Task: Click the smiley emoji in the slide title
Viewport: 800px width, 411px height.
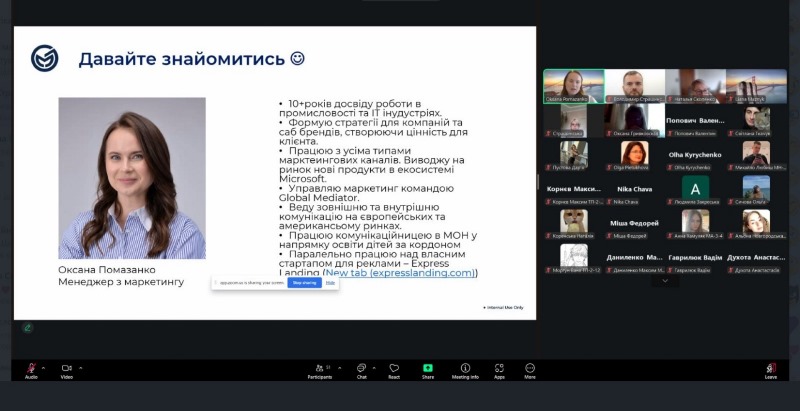Action: [x=297, y=58]
